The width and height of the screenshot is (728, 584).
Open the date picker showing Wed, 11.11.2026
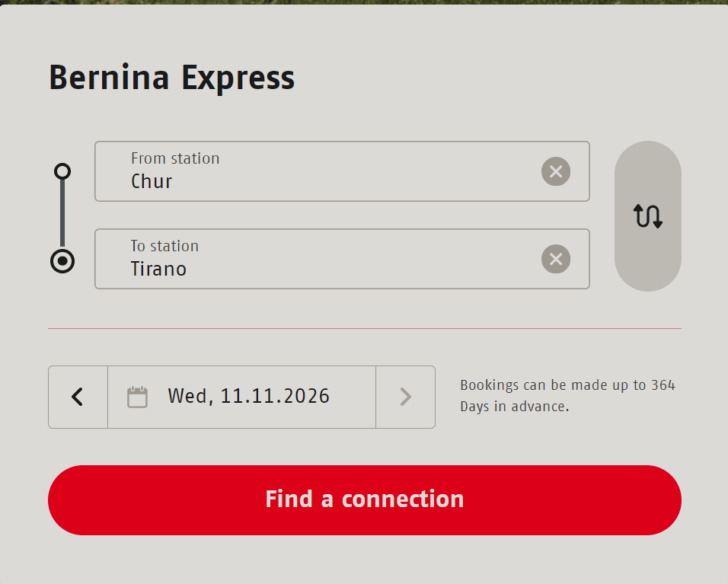click(248, 397)
